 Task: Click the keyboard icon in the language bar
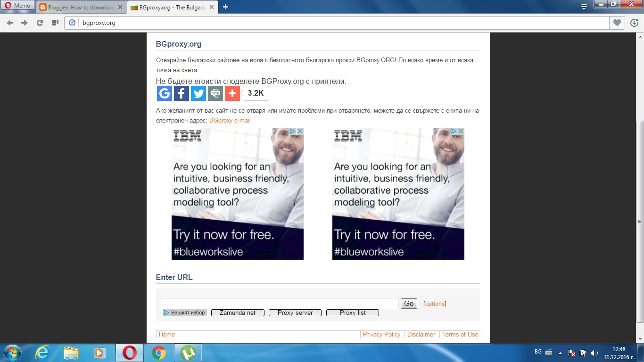pyautogui.click(x=549, y=352)
